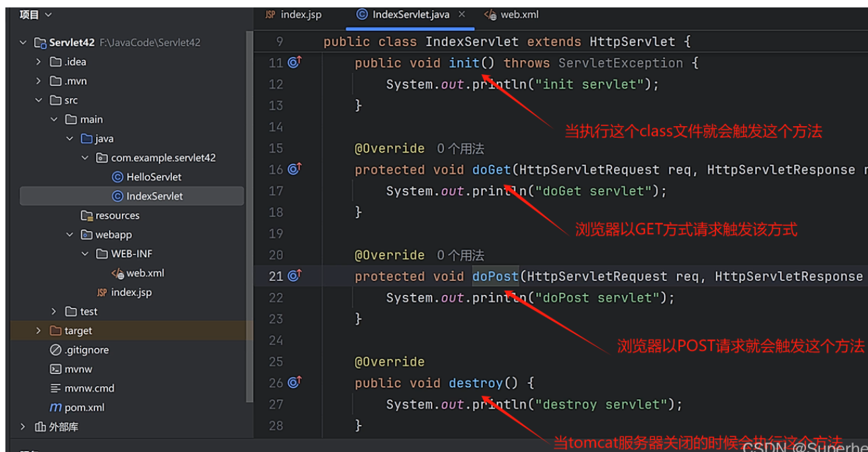
Task: Click override gutter icon on line 16
Action: point(295,169)
